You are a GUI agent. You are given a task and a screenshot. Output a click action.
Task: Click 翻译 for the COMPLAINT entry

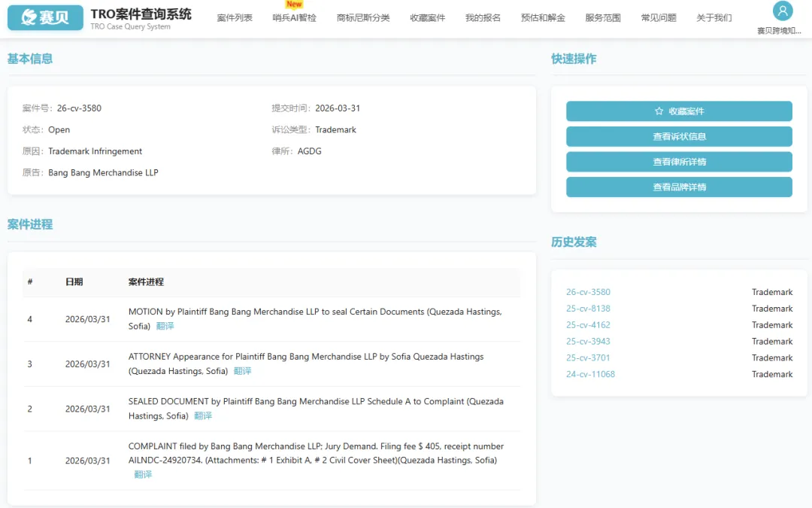click(x=143, y=474)
